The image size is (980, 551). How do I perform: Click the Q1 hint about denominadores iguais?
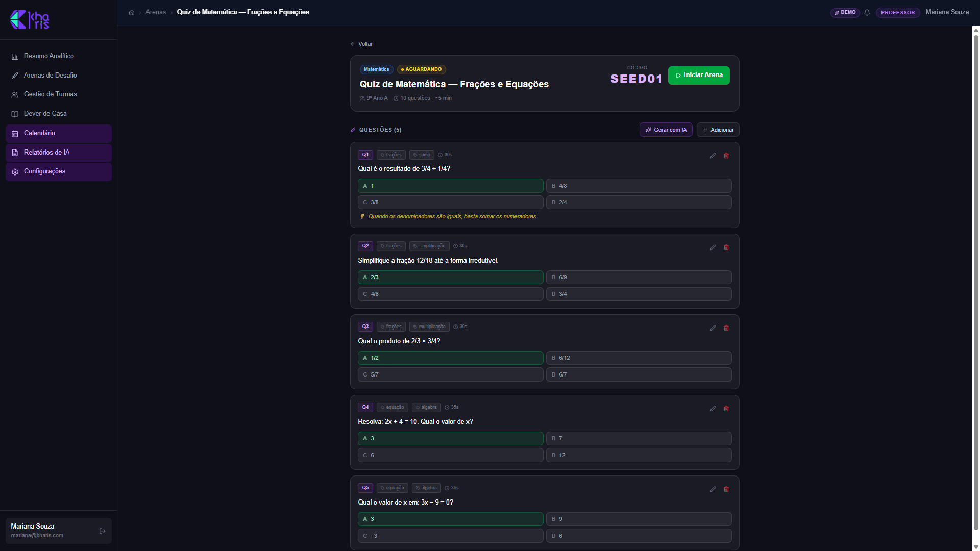point(453,217)
